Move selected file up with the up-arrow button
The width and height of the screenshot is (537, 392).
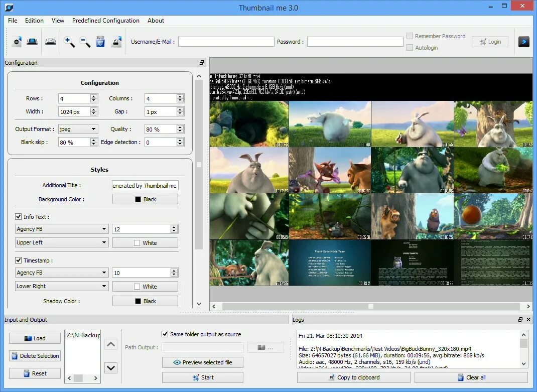(x=110, y=344)
